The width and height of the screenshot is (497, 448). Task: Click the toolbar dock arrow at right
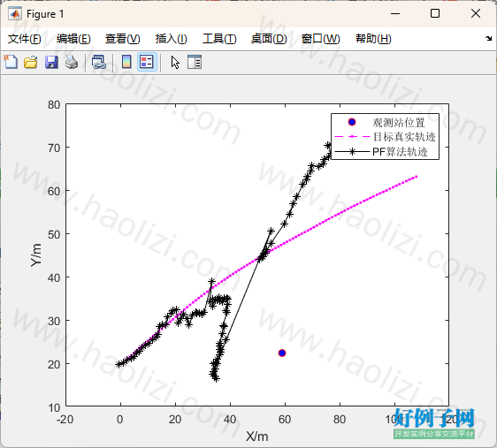point(488,38)
